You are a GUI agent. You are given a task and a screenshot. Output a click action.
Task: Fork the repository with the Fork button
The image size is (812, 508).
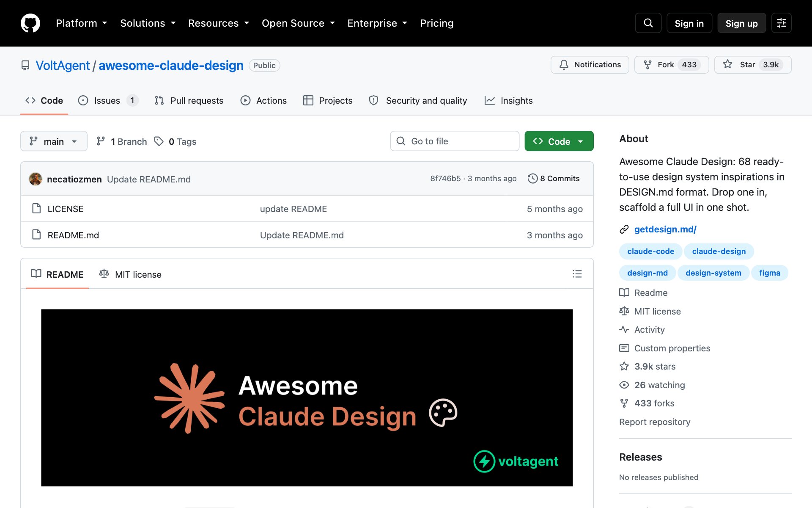coord(671,65)
